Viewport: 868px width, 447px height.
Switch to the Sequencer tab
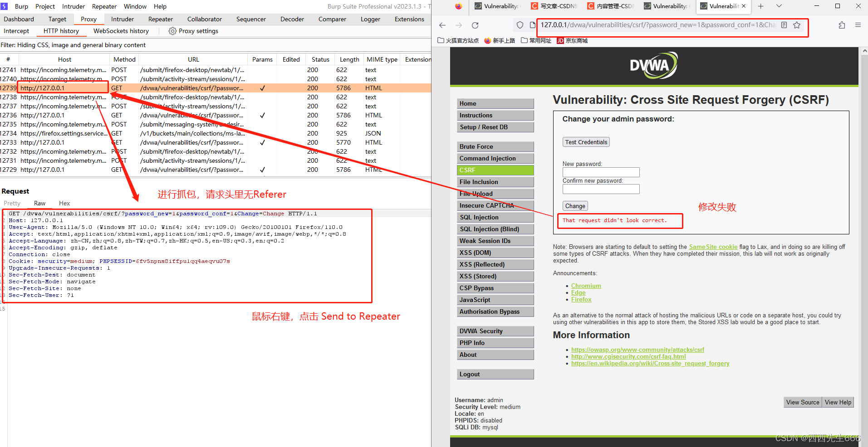(251, 19)
